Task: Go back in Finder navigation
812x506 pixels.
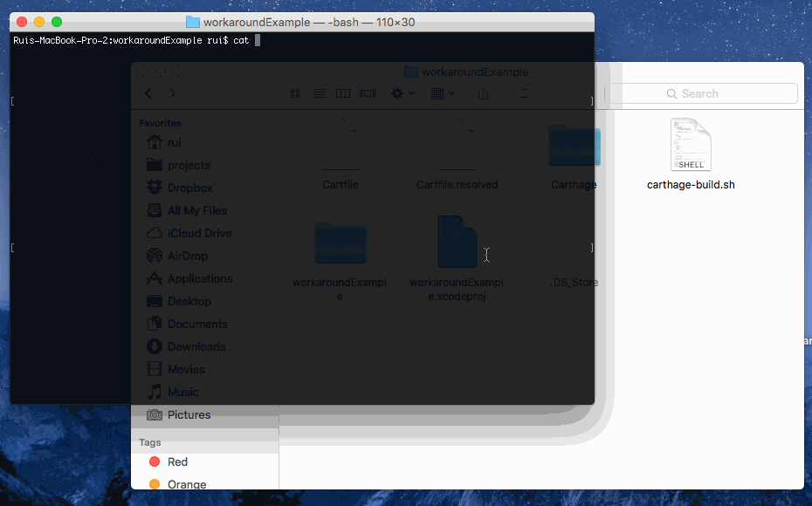Action: (148, 93)
